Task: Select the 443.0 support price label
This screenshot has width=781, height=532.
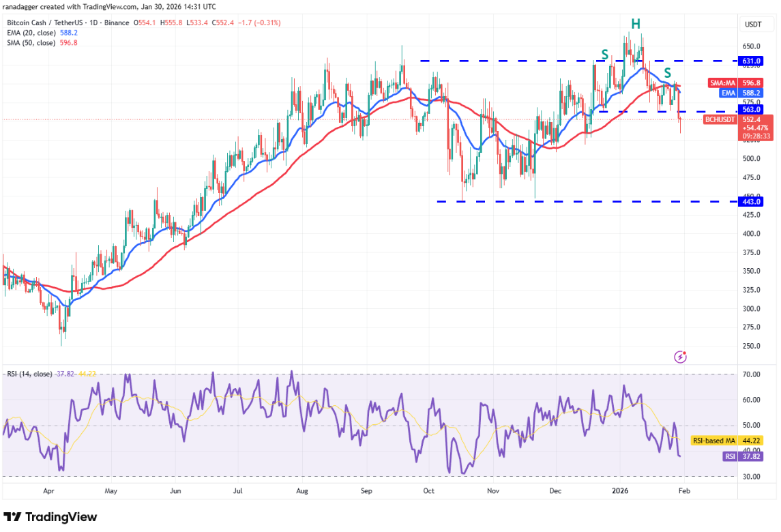Action: [x=752, y=202]
